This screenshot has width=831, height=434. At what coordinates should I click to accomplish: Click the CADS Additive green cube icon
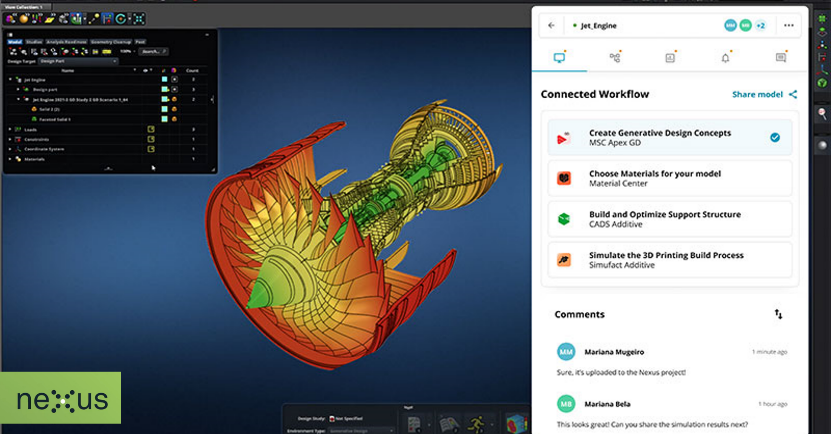coord(564,219)
